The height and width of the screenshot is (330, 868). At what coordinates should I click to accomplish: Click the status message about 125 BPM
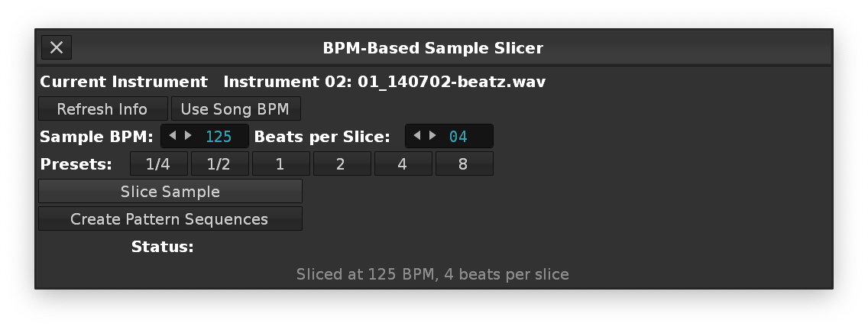click(432, 273)
